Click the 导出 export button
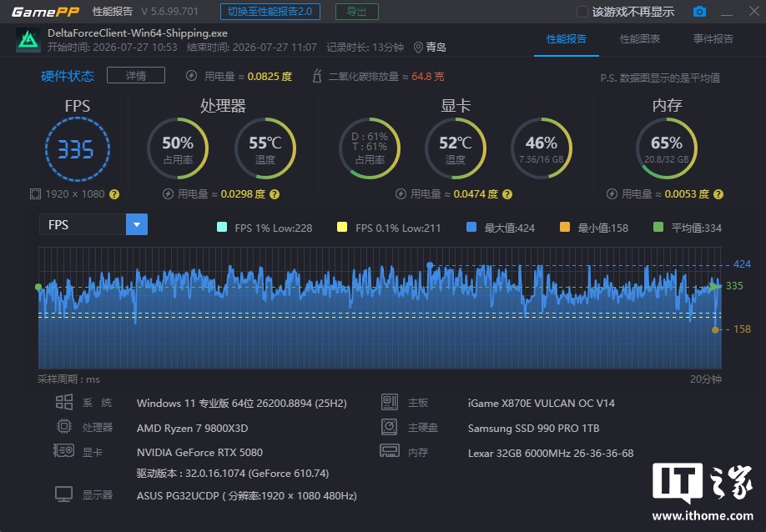 (x=356, y=12)
